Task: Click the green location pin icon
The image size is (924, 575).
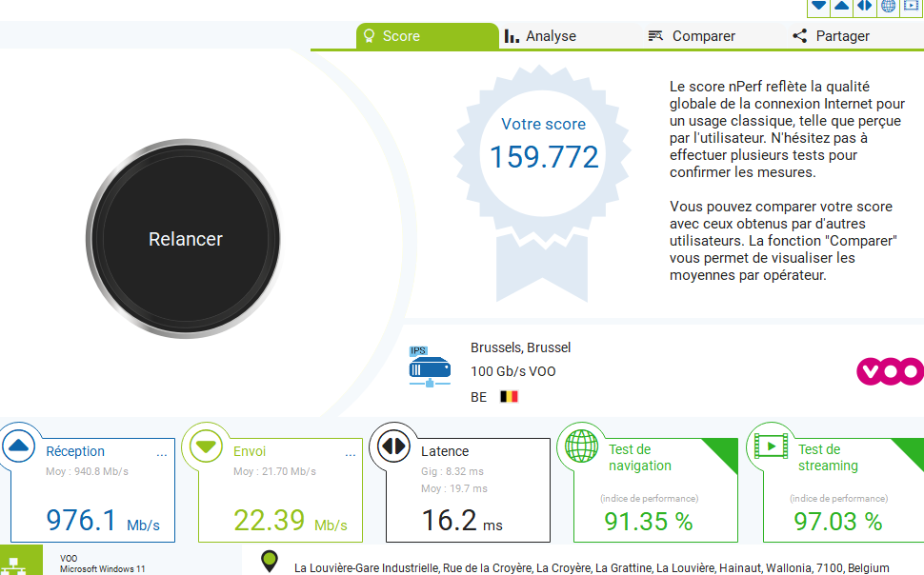Action: tap(270, 562)
